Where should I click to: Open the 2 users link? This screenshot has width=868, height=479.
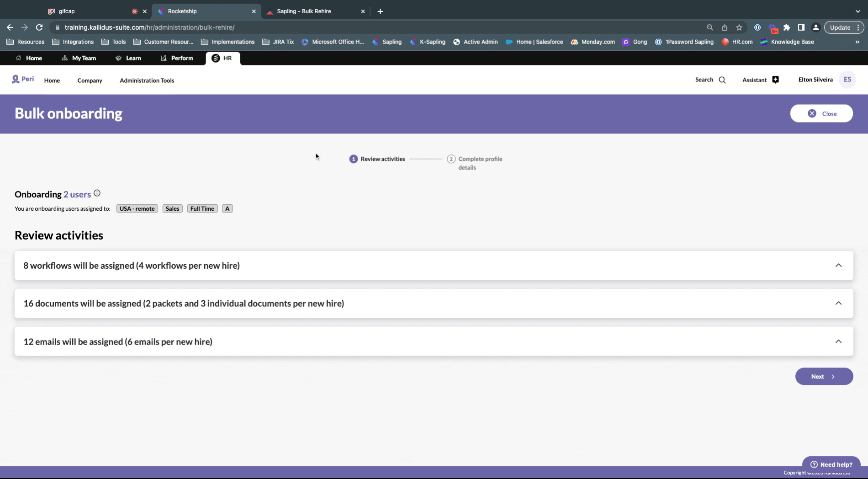[x=77, y=194]
